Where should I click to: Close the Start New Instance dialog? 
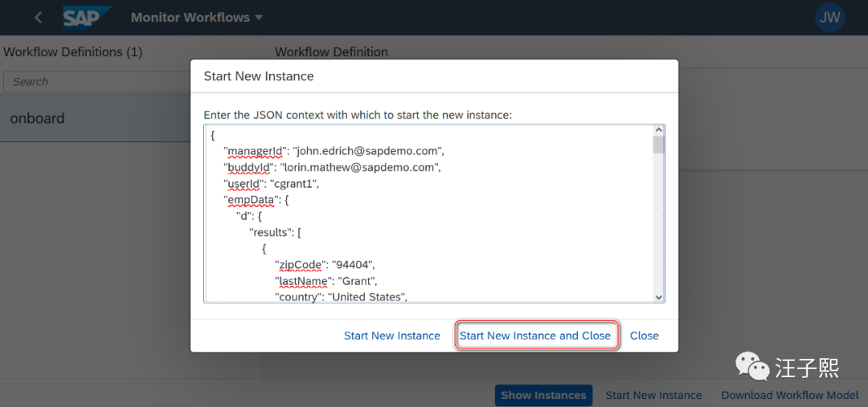(x=645, y=336)
